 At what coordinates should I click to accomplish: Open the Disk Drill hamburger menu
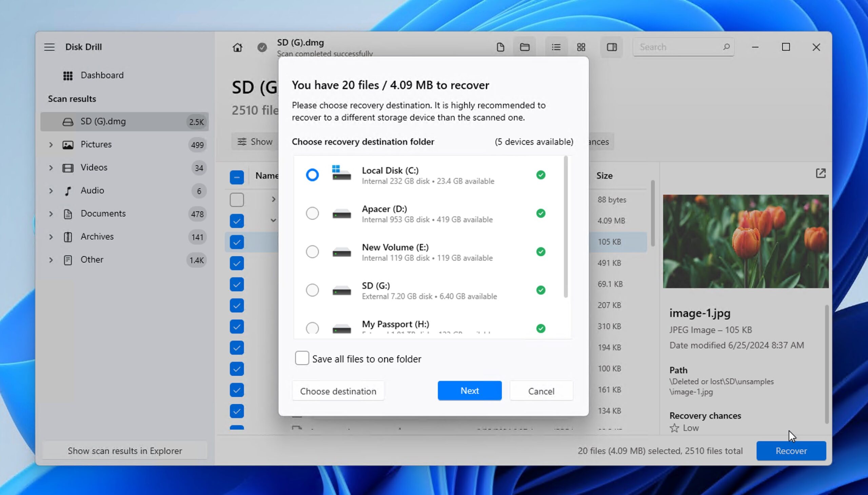[50, 47]
